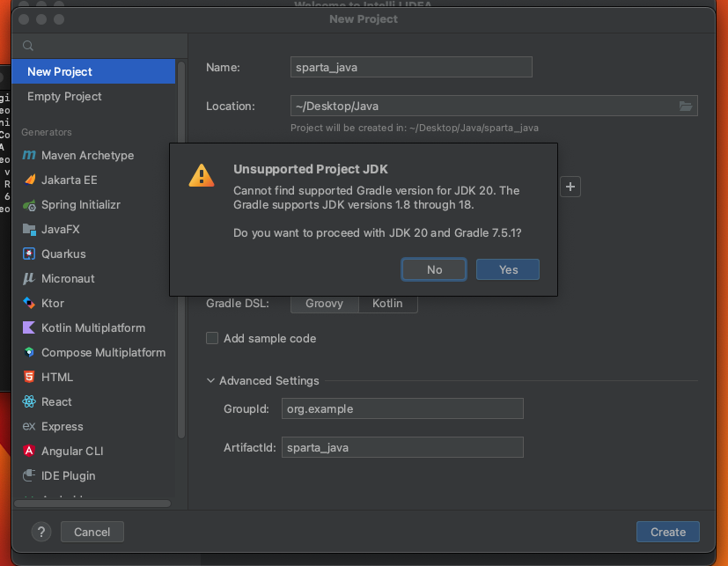Click the Express ex icon

pos(29,426)
